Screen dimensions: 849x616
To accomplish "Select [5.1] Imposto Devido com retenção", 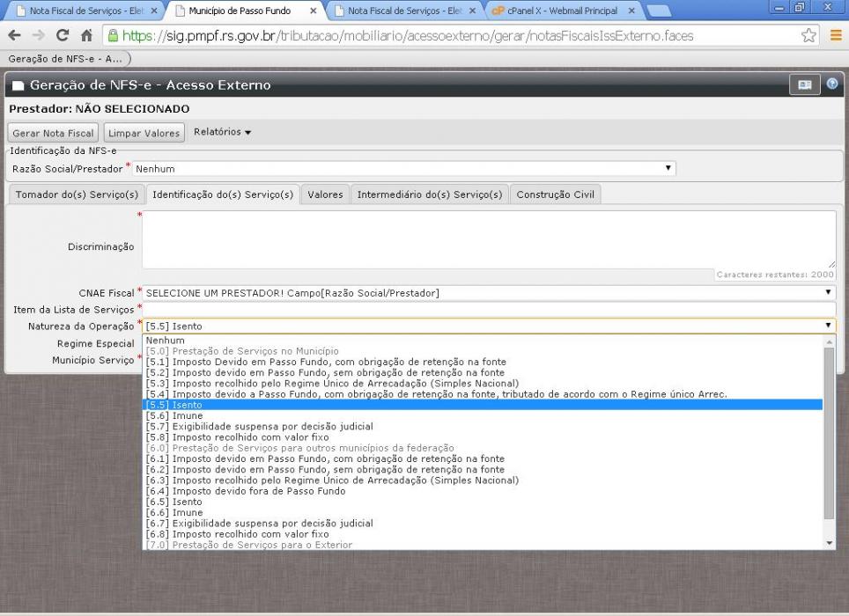I will click(483, 362).
